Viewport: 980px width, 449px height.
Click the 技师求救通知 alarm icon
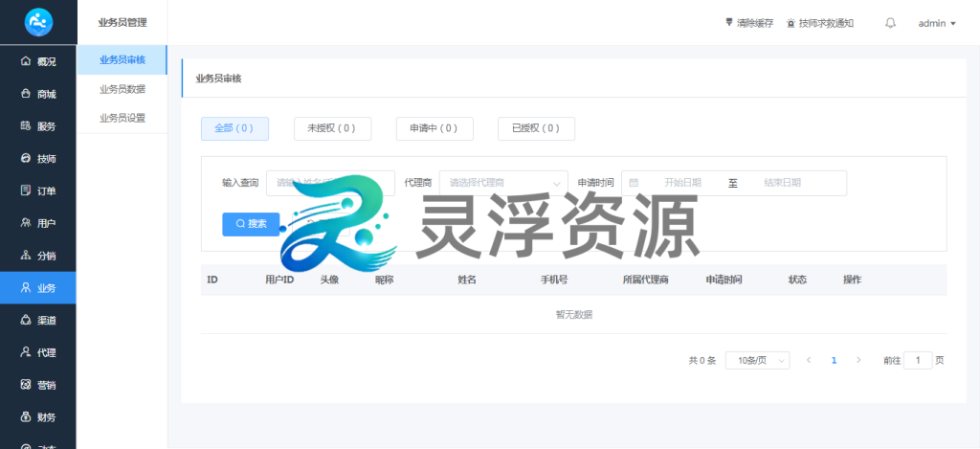click(791, 23)
